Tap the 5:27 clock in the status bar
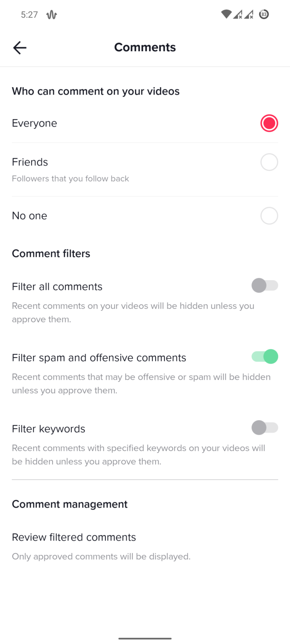This screenshot has height=644, width=290. (29, 14)
